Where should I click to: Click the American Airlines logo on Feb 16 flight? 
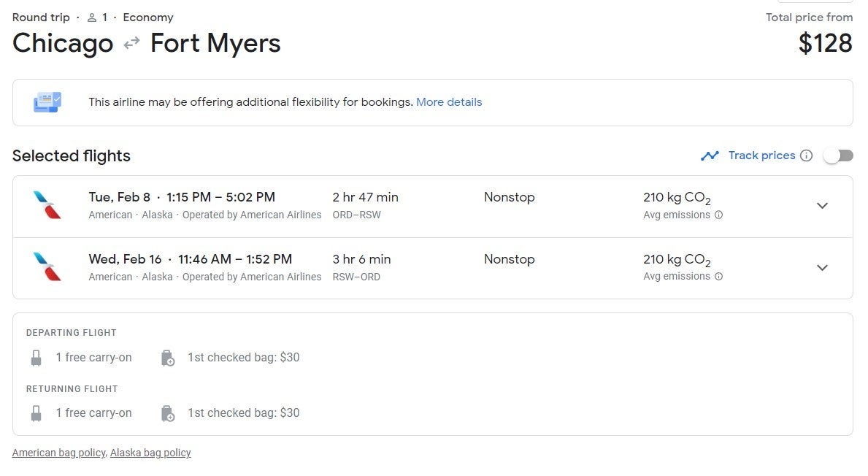point(47,267)
